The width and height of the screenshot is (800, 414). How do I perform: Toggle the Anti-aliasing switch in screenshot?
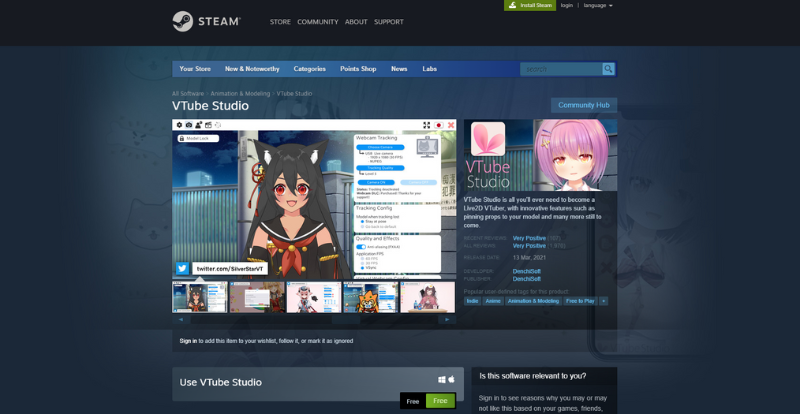tap(361, 247)
